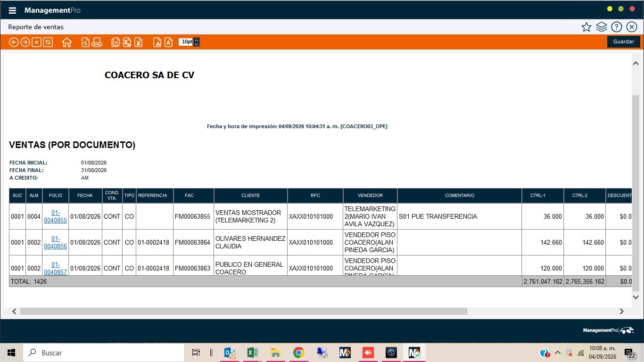Click the printer icon to print report
644x362 pixels.
(x=97, y=42)
